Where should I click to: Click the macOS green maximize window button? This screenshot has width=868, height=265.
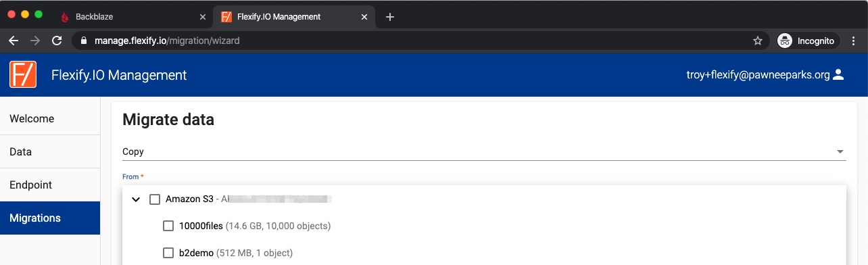point(39,14)
